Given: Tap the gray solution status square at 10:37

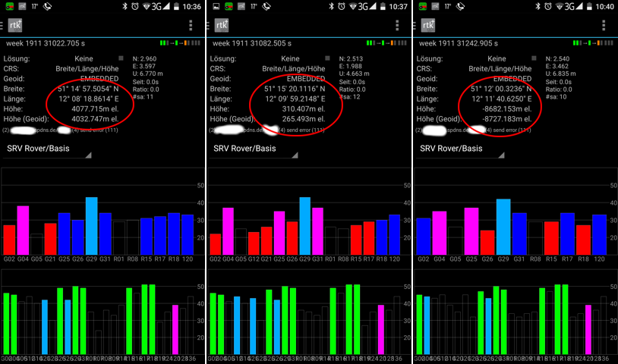Looking at the screenshot, I should (326, 58).
